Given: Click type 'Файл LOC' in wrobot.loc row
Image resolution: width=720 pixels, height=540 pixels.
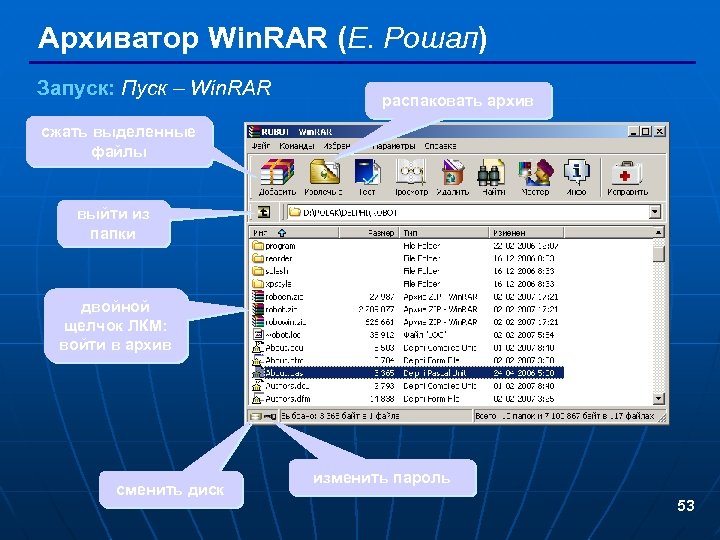Looking at the screenshot, I should point(424,335).
